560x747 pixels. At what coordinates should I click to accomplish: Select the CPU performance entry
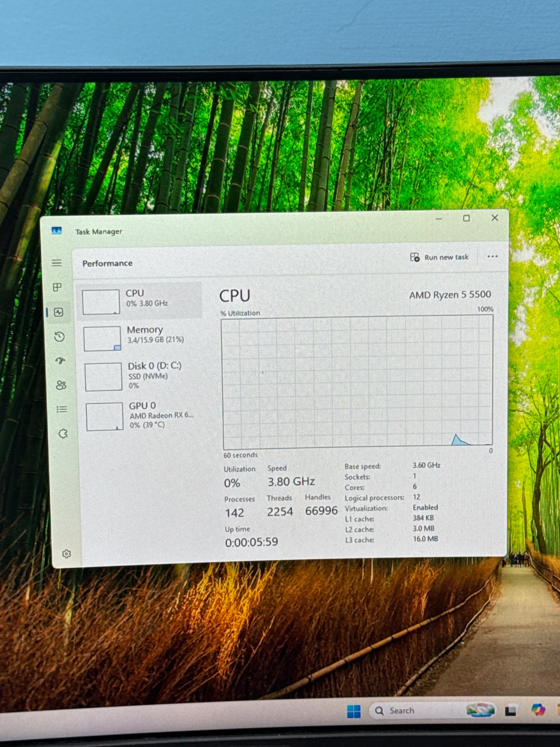click(139, 300)
